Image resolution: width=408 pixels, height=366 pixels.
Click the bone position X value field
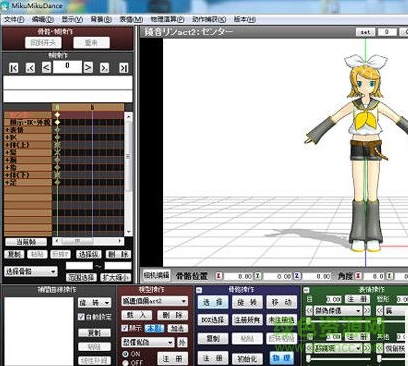coord(238,276)
